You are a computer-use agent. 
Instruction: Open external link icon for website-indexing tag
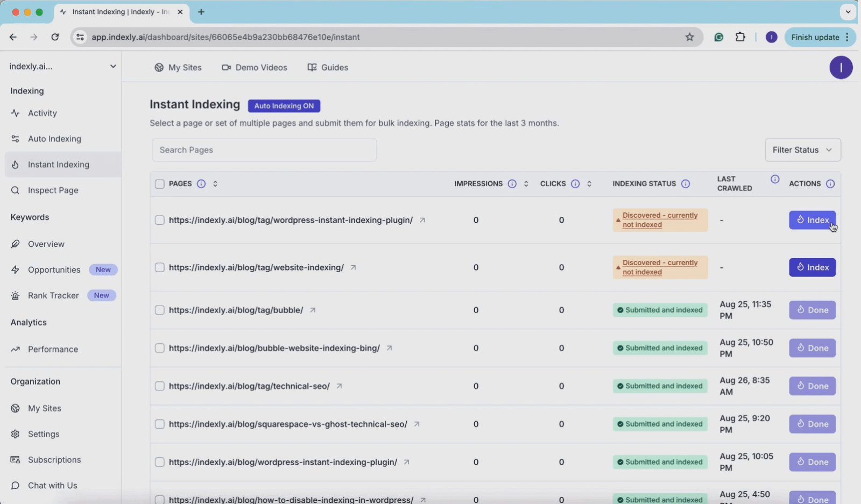tap(353, 267)
